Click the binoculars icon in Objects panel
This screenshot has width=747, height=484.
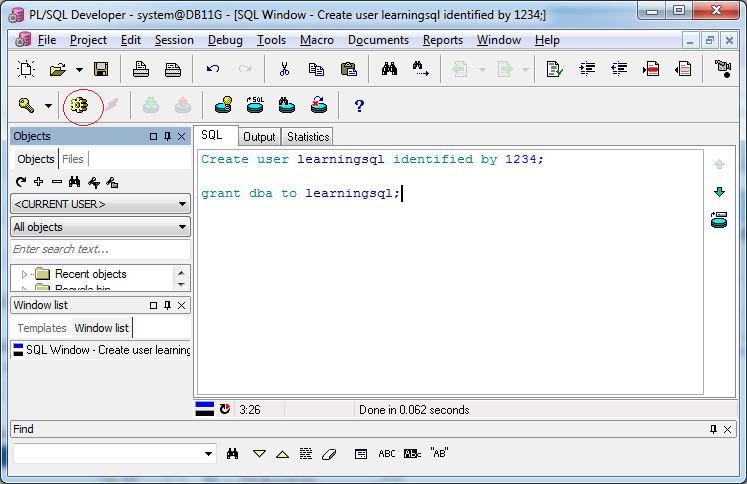(x=74, y=182)
